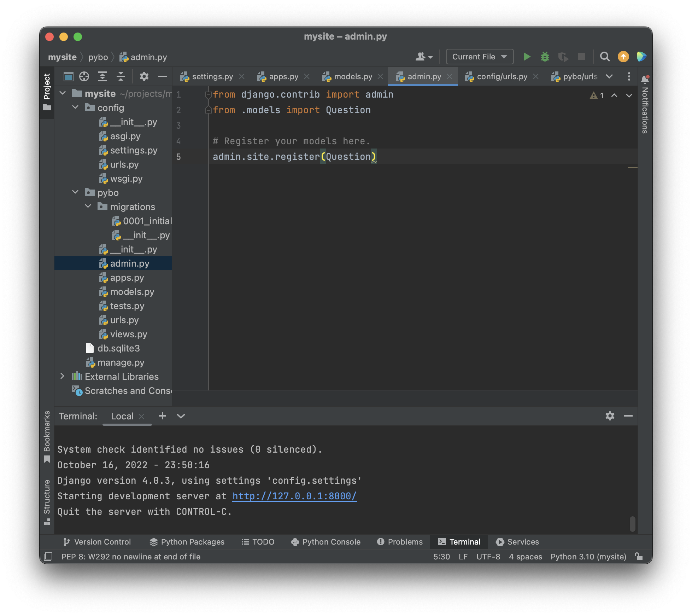Switch to models.py editor tab
This screenshot has width=692, height=616.
click(x=353, y=76)
